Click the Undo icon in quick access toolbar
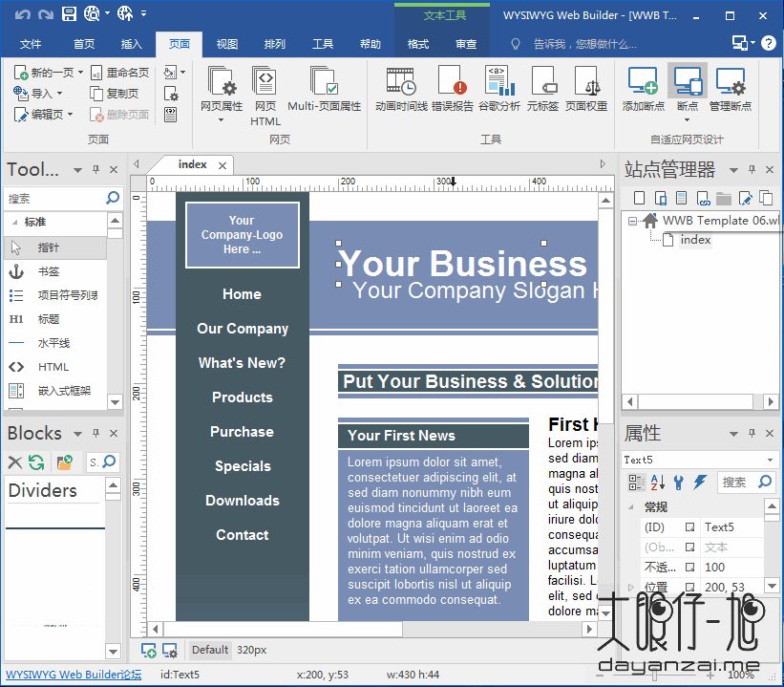The height and width of the screenshot is (687, 784). [x=23, y=14]
